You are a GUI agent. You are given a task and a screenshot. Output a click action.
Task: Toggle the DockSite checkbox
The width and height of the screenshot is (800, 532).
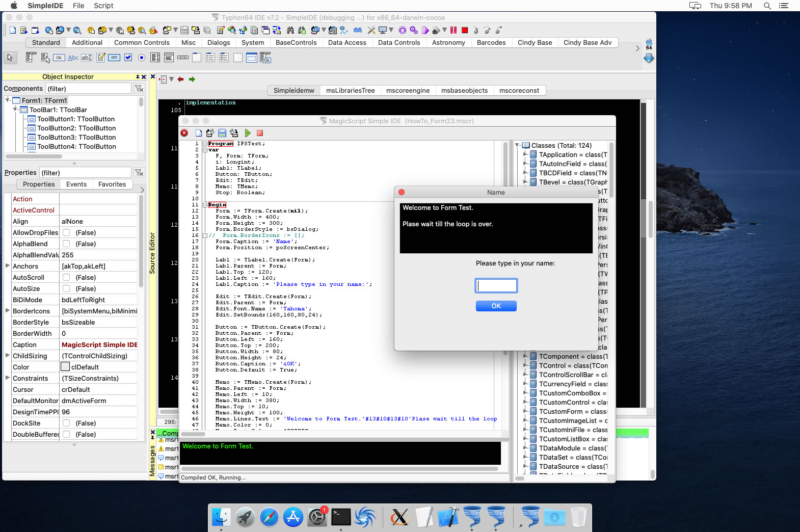[66, 423]
